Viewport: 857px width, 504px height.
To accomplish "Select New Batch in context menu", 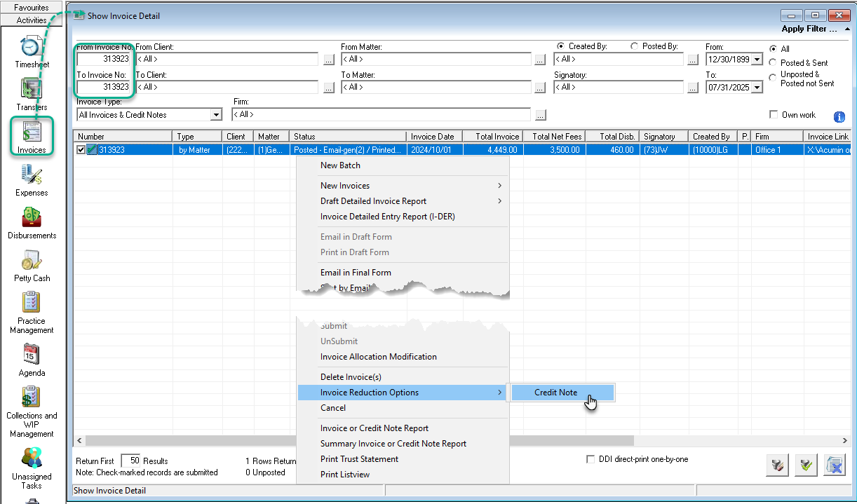I will 403,165.
